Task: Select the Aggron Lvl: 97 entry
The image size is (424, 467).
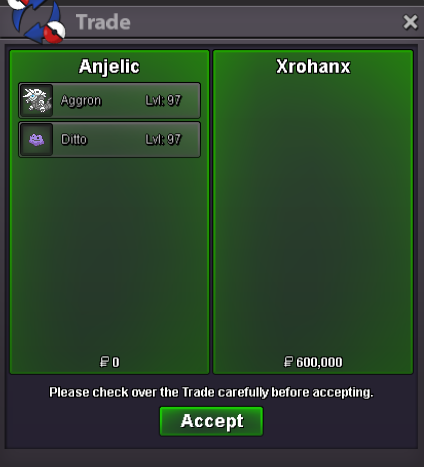Action: tap(110, 100)
